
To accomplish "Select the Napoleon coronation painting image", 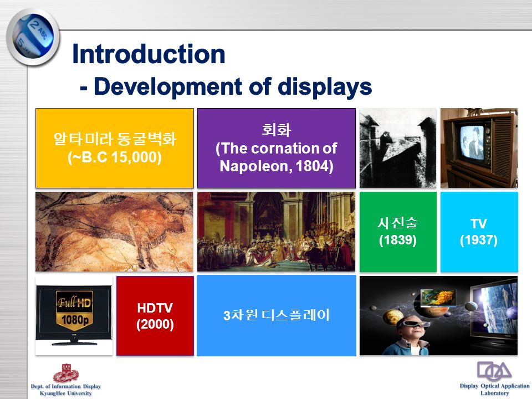I will [x=276, y=232].
